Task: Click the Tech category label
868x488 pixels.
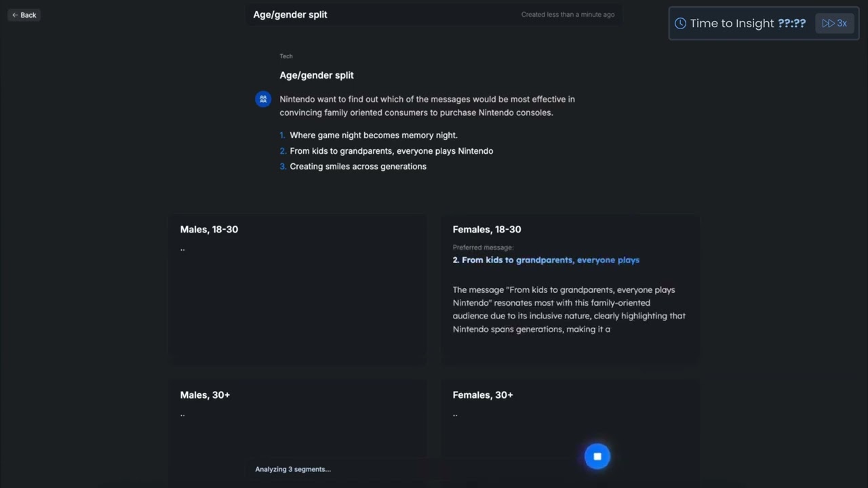Action: click(286, 56)
